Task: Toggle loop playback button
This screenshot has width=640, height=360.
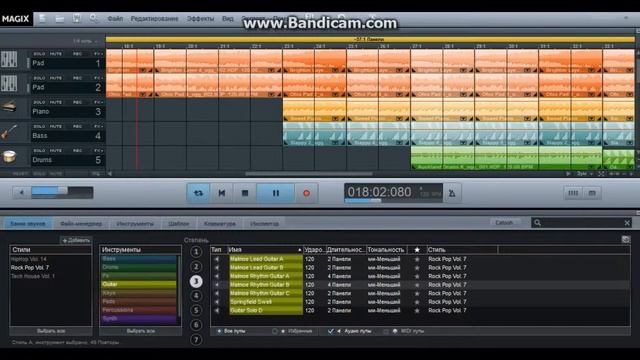Action: 198,193
